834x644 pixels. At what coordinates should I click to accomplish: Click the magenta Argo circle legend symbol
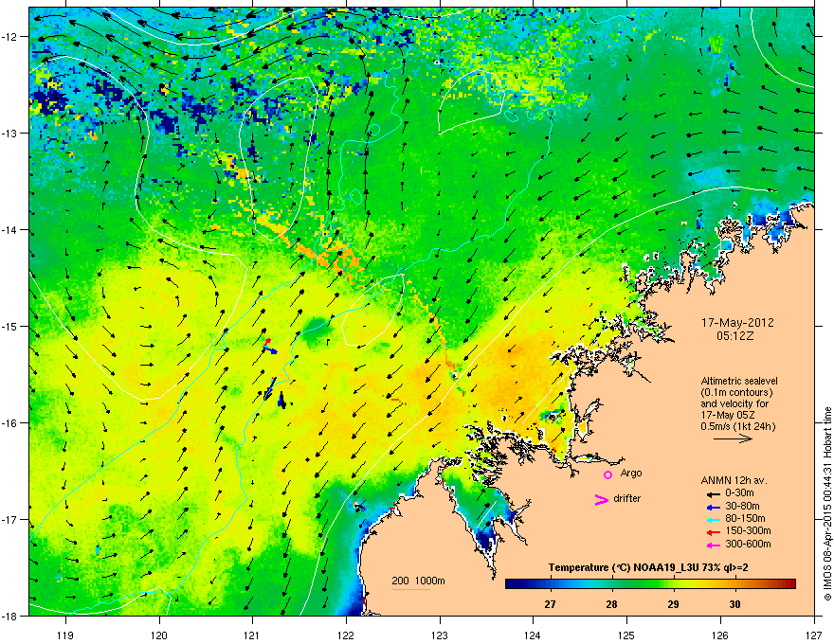(x=607, y=474)
